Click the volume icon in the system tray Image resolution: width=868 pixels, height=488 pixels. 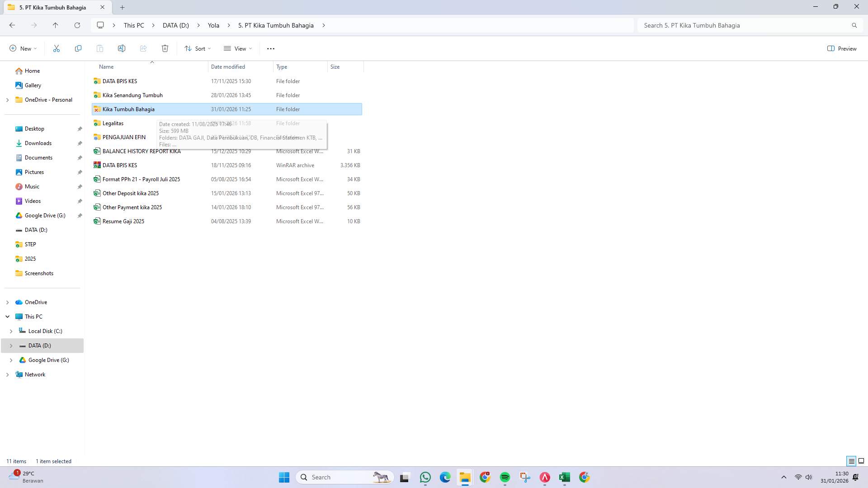[x=809, y=477]
